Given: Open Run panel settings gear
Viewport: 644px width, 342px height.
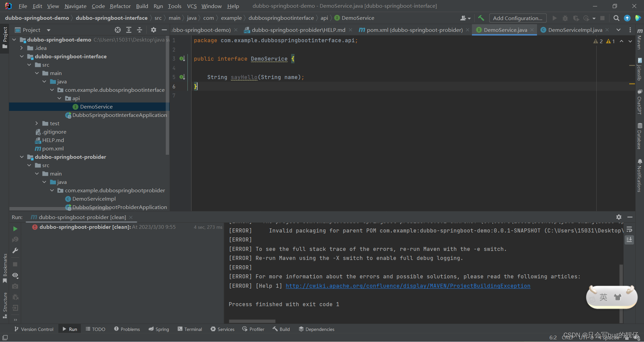Looking at the screenshot, I should click(x=619, y=217).
